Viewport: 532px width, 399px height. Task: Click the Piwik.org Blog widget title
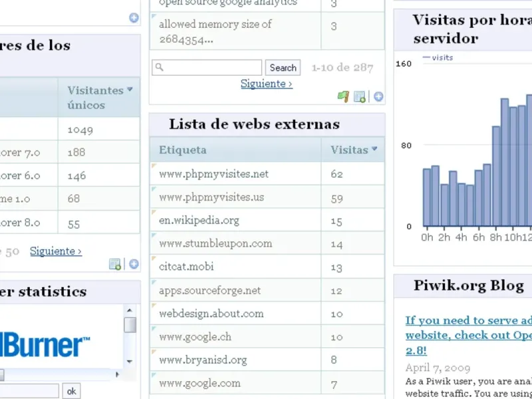(x=469, y=286)
